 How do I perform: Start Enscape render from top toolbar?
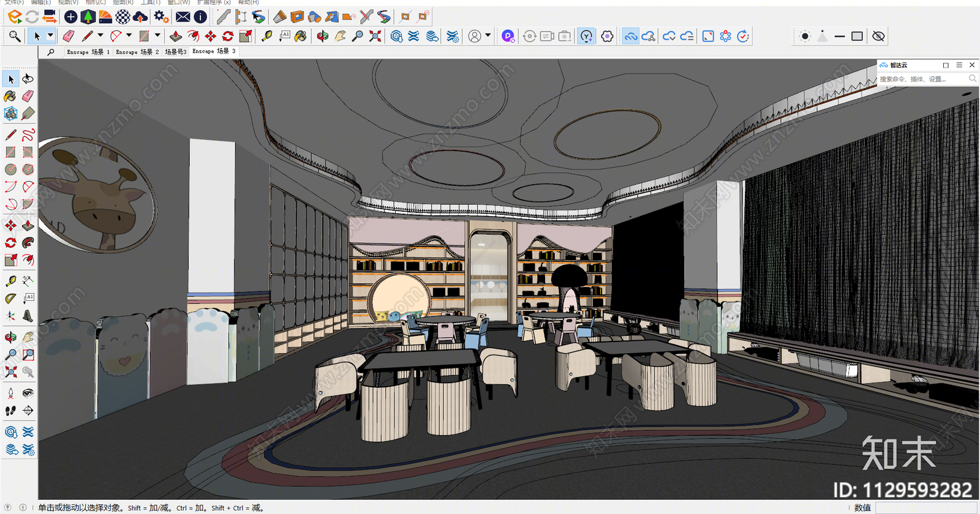coord(15,17)
